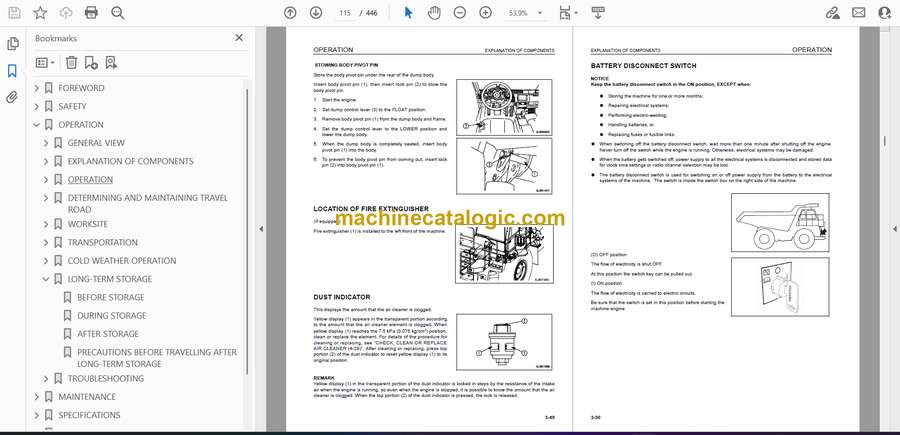Select the arrow Selection tool
The width and height of the screenshot is (900, 435).
pyautogui.click(x=409, y=13)
